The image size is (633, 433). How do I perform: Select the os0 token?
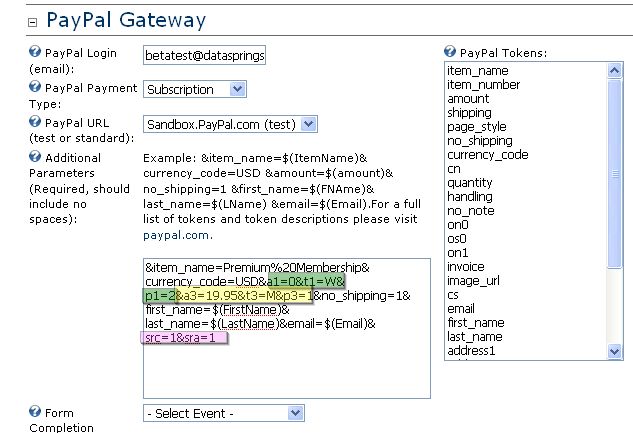457,239
